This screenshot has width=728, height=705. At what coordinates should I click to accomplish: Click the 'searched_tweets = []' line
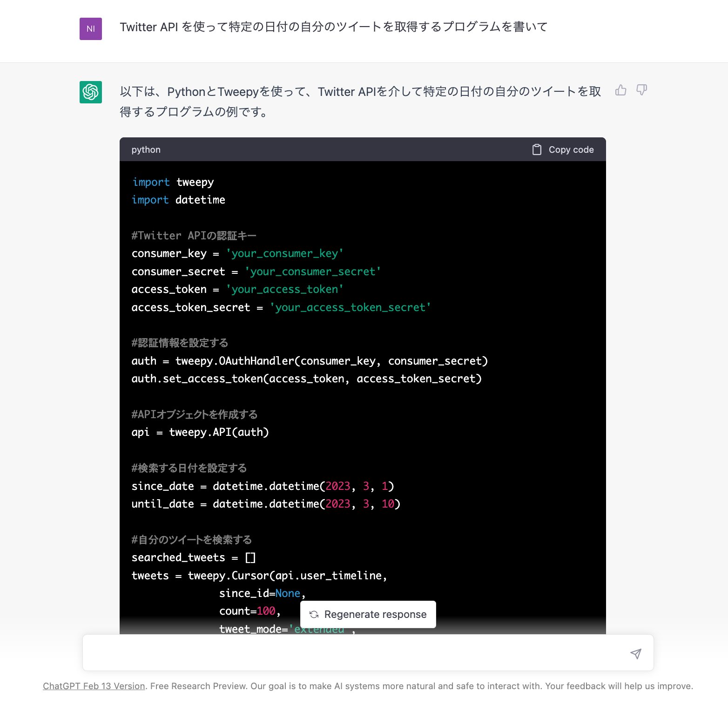click(x=194, y=557)
